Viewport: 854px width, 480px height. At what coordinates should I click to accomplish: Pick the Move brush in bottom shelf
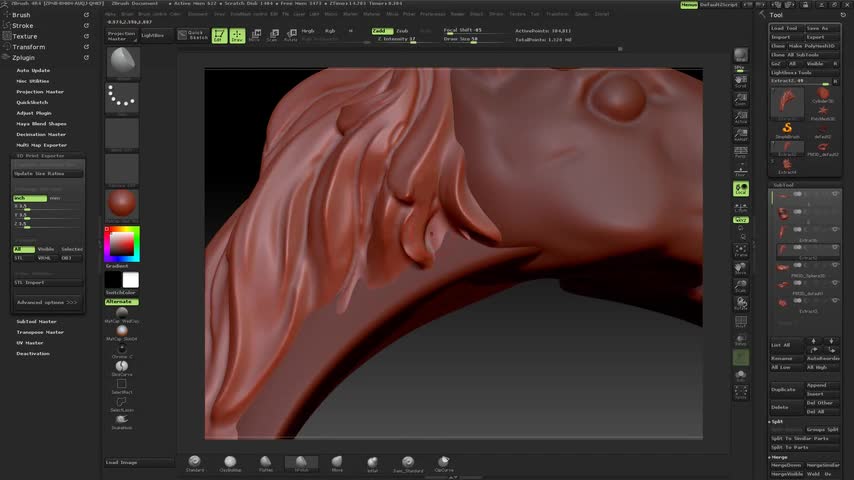pos(337,462)
